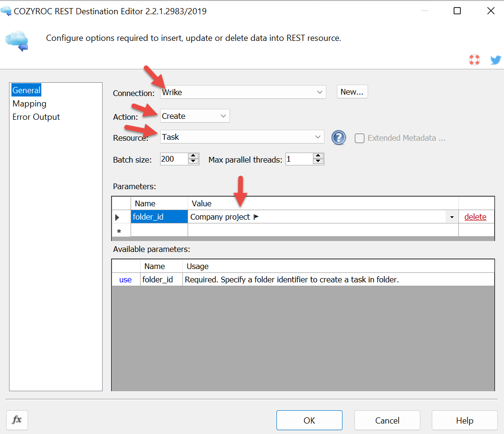Image resolution: width=504 pixels, height=434 pixels.
Task: Switch to the Mapping page
Action: click(x=29, y=104)
